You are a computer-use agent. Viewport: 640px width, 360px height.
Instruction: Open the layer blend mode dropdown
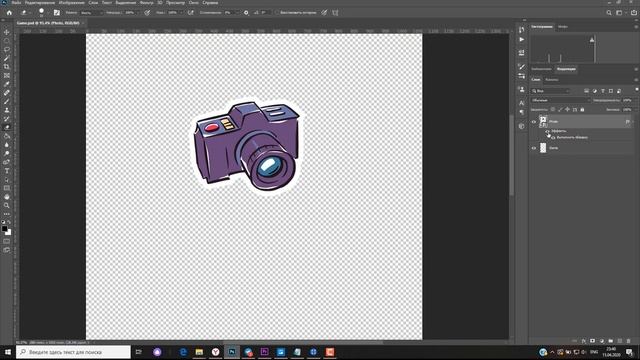pos(560,100)
